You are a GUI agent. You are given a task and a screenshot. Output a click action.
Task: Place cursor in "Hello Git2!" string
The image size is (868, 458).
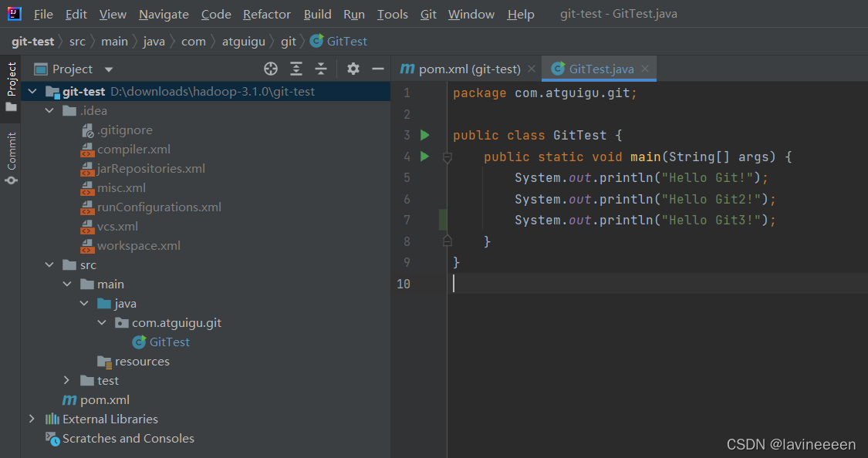(711, 199)
